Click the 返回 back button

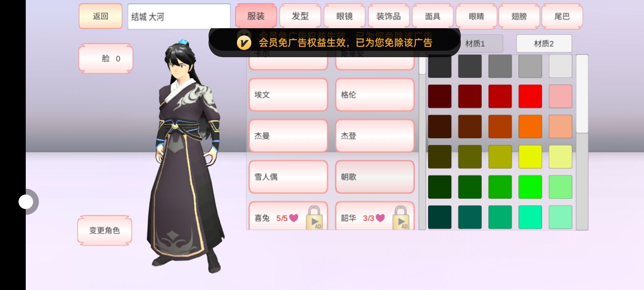100,16
